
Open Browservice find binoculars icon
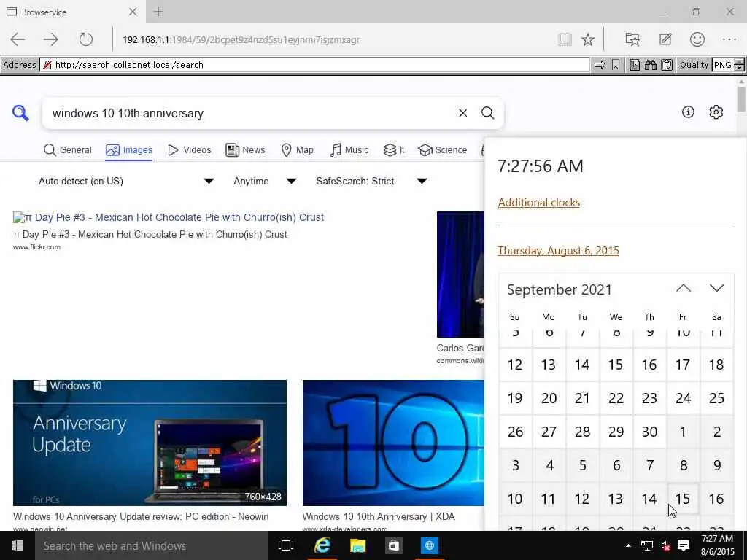(x=650, y=65)
